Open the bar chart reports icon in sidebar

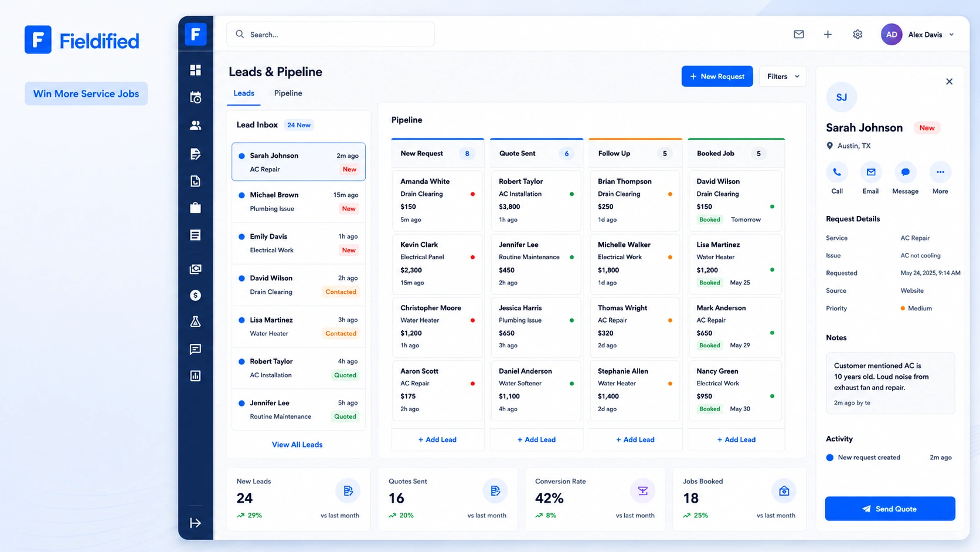point(196,376)
